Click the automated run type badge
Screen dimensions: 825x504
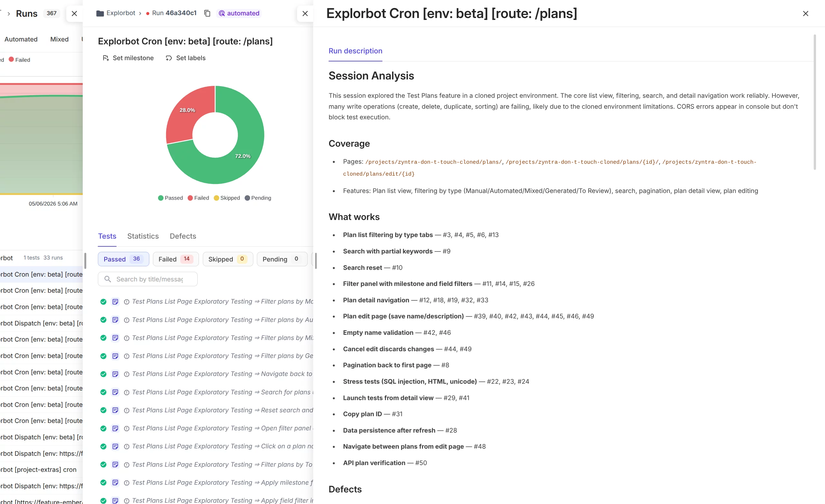[239, 13]
